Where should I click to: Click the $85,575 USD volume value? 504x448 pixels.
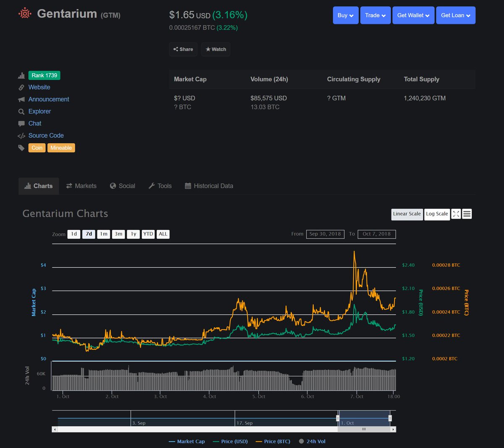[268, 98]
